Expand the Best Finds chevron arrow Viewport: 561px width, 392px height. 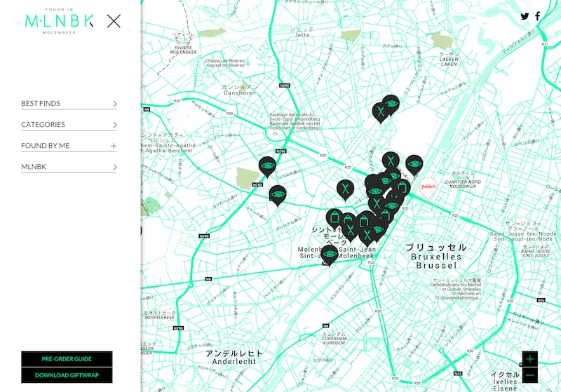click(114, 104)
